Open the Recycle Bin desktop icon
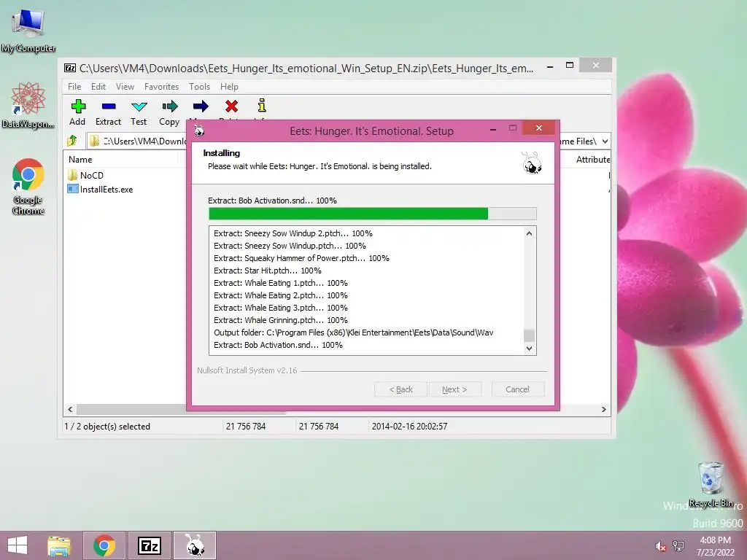This screenshot has width=747, height=560. tap(711, 484)
